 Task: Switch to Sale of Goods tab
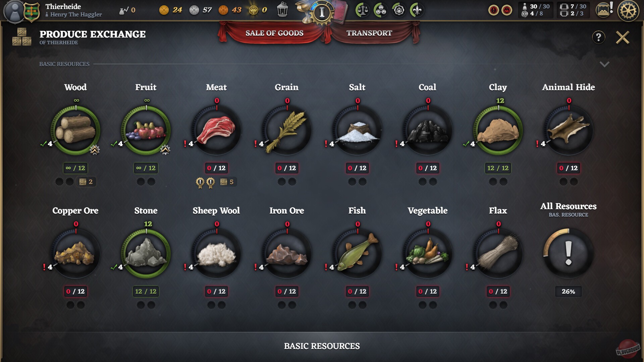pos(274,33)
